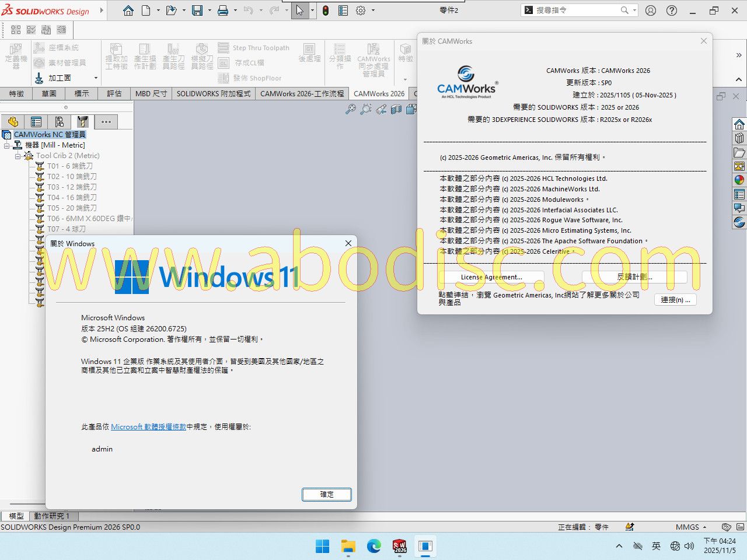Open Microsoft Edge from the taskbar
The height and width of the screenshot is (560, 747).
pyautogui.click(x=373, y=546)
